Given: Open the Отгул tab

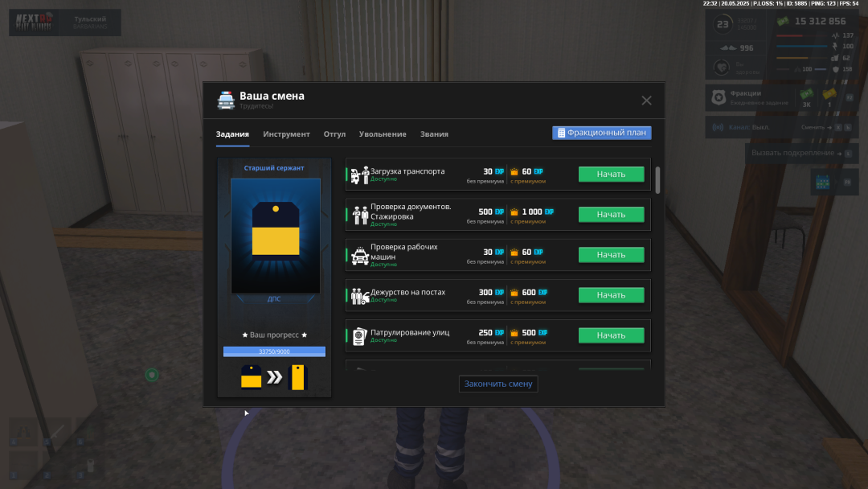Looking at the screenshot, I should (334, 134).
